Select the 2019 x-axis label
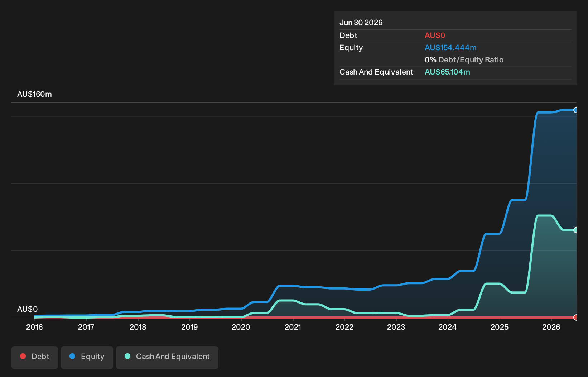This screenshot has height=377, width=588. 189,327
